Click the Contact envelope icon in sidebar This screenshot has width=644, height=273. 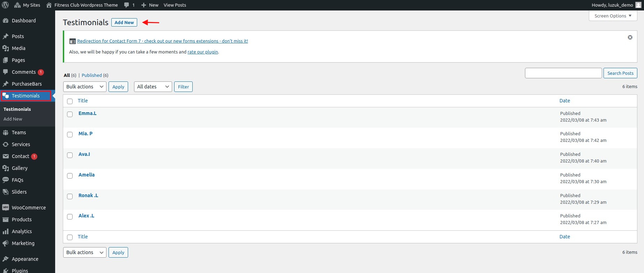(x=6, y=156)
